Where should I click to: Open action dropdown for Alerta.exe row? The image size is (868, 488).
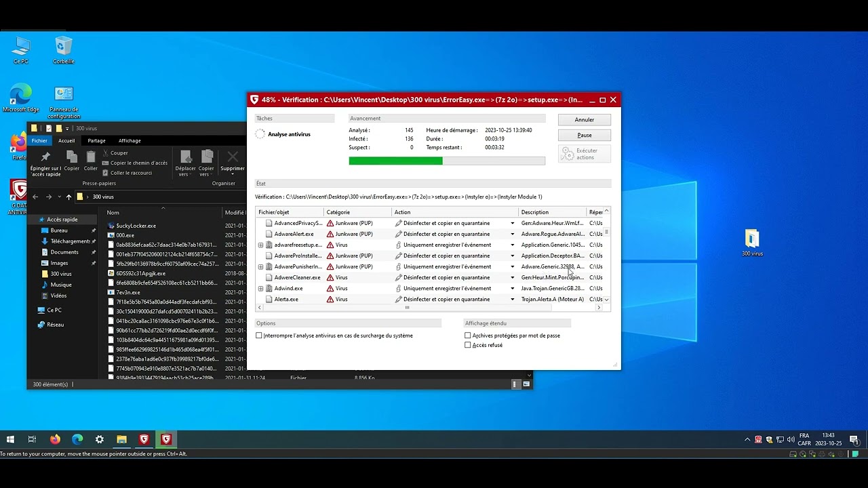[x=512, y=299]
